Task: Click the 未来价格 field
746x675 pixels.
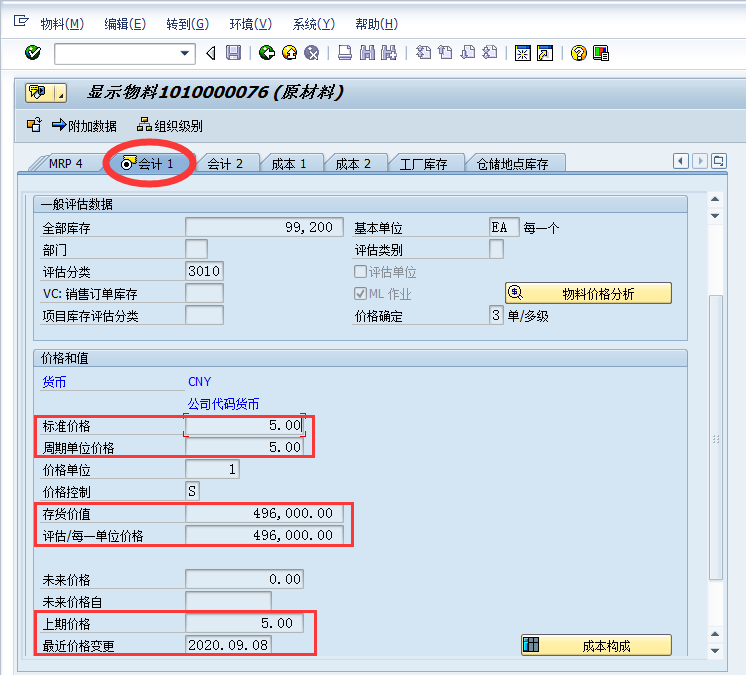Action: [244, 579]
